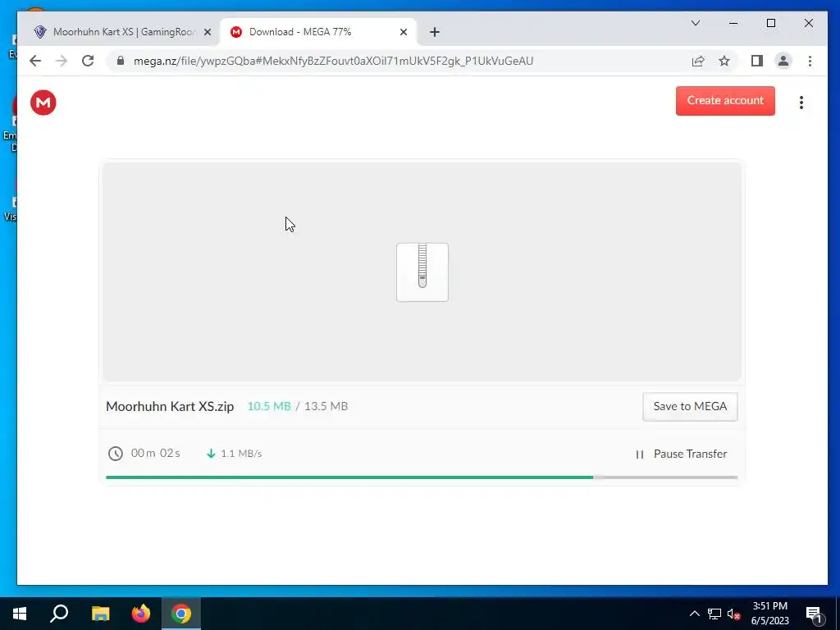Viewport: 840px width, 630px height.
Task: Open a new browser tab
Action: coord(435,32)
